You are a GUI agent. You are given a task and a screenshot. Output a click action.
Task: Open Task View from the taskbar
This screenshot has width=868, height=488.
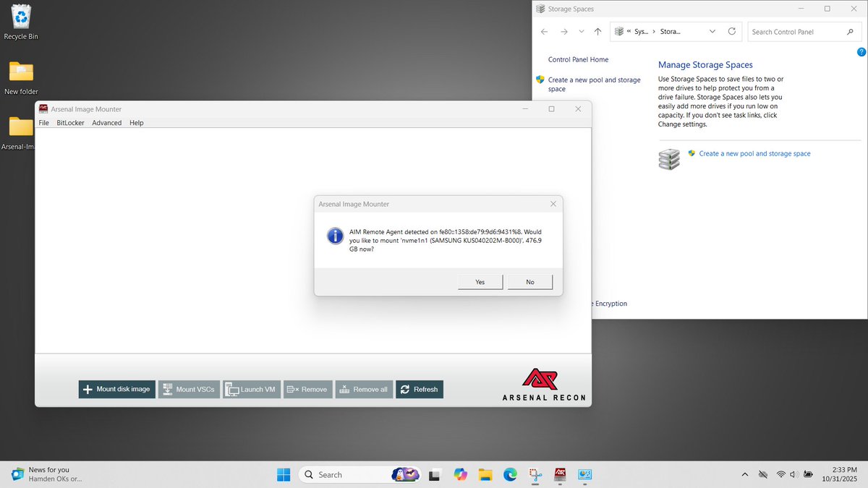[x=435, y=474]
